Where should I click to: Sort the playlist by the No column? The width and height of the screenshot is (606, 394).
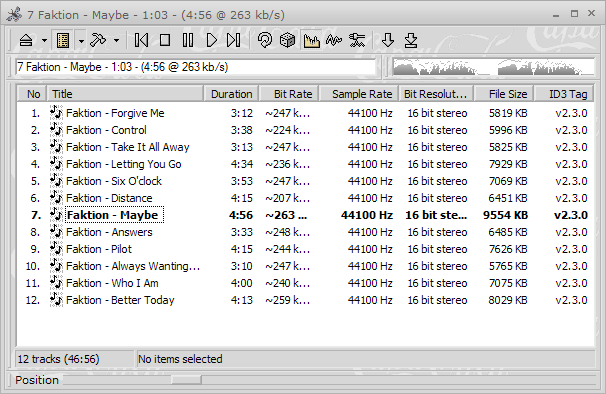[32, 94]
